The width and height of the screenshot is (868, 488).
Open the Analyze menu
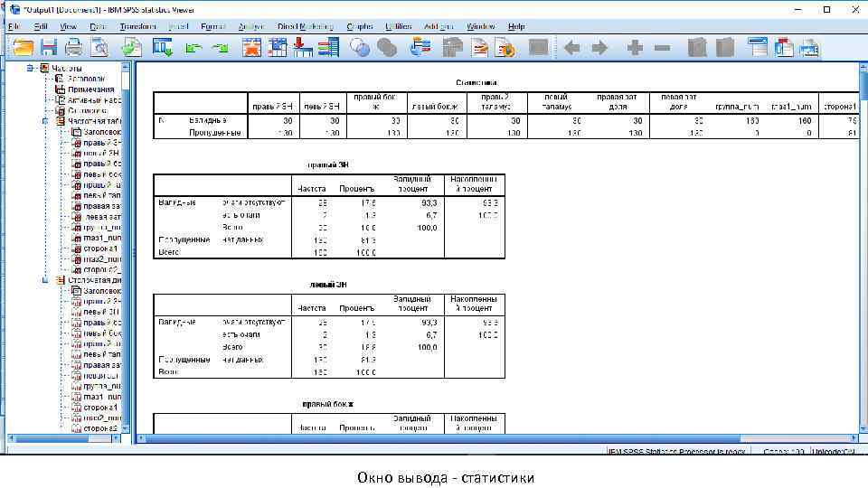pos(251,26)
